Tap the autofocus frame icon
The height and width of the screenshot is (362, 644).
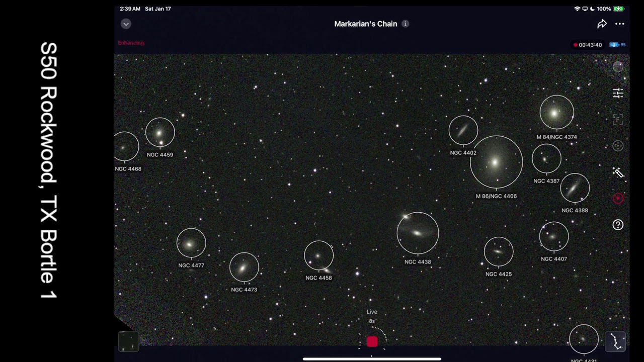pyautogui.click(x=618, y=120)
